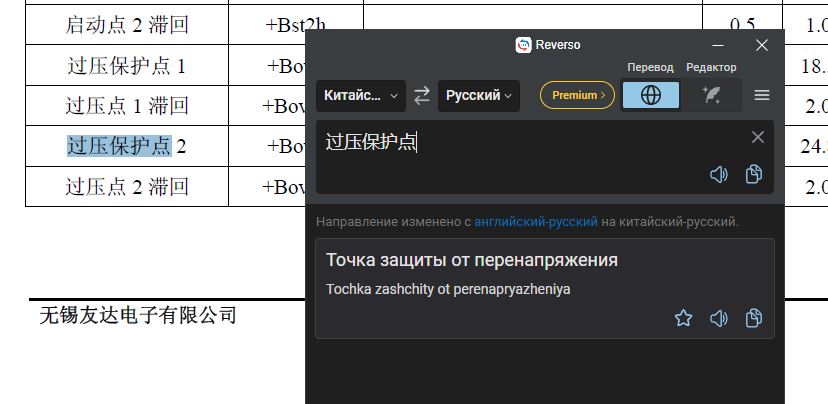This screenshot has height=404, width=828.
Task: Listen to the Russian translation
Action: [x=718, y=318]
